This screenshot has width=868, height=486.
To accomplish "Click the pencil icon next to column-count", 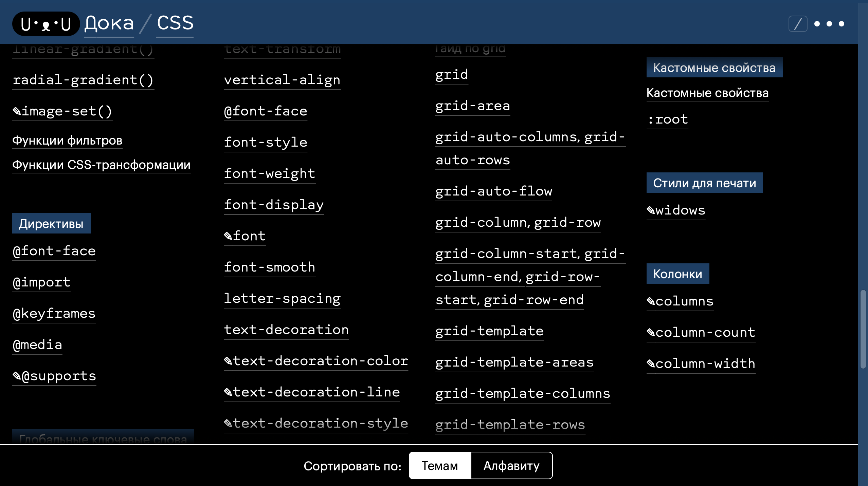I will pos(651,332).
